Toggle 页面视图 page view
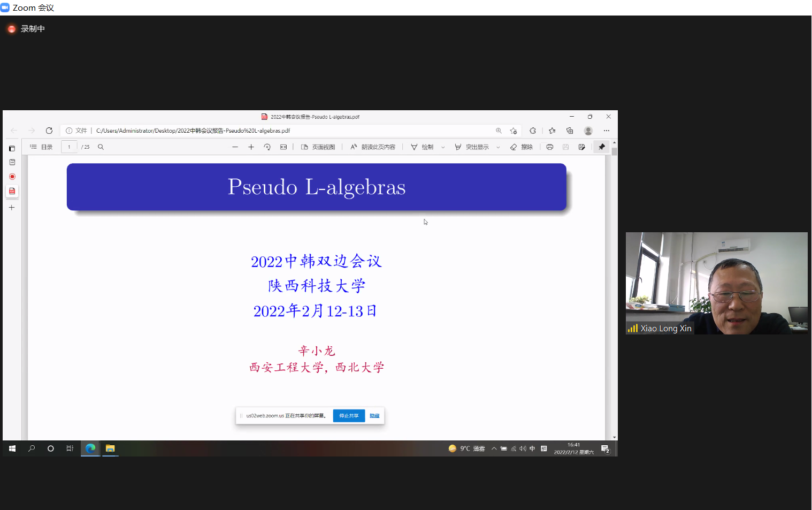Image resolution: width=812 pixels, height=510 pixels. tap(318, 147)
